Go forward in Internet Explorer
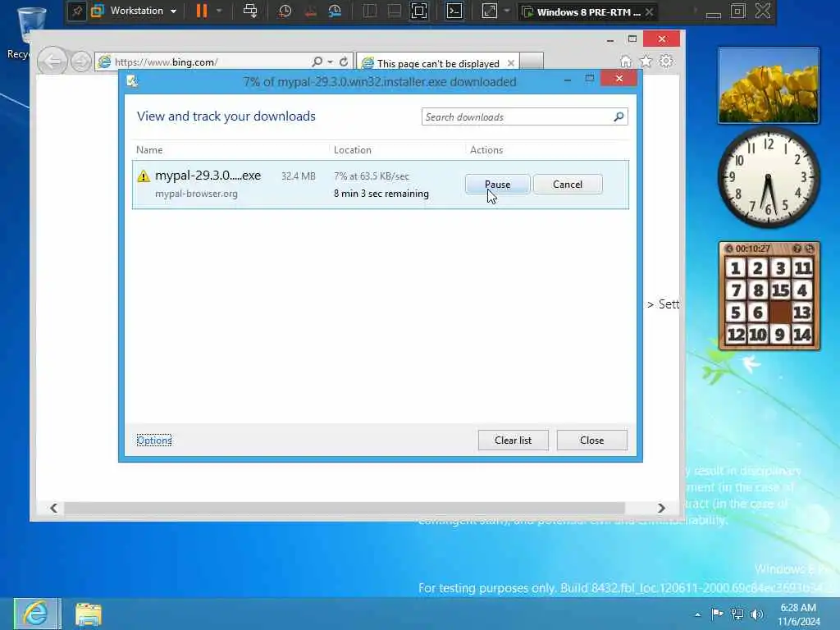The height and width of the screenshot is (630, 840). tap(81, 62)
